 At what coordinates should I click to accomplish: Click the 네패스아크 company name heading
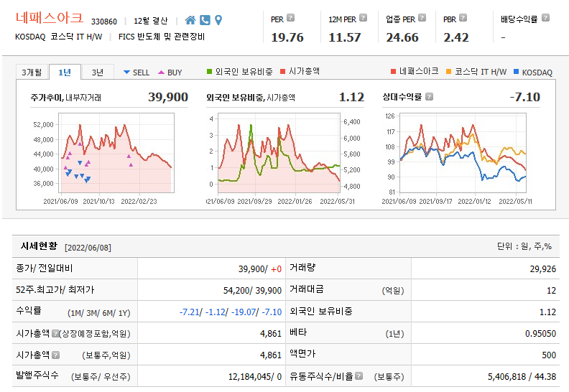pos(50,18)
